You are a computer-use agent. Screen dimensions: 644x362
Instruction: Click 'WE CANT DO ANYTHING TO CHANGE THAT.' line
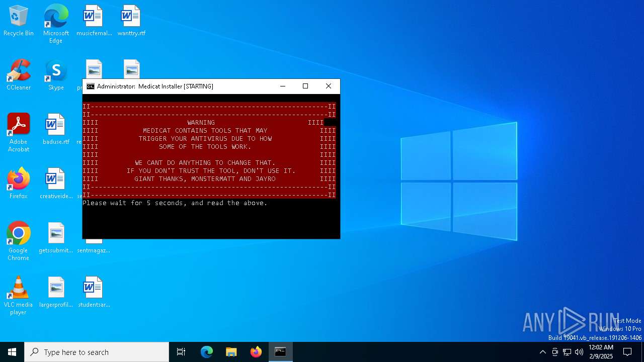pyautogui.click(x=205, y=163)
